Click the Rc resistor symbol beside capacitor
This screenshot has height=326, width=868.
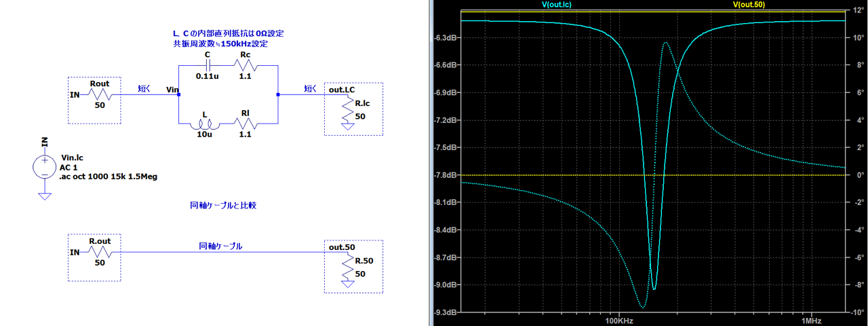pos(245,65)
